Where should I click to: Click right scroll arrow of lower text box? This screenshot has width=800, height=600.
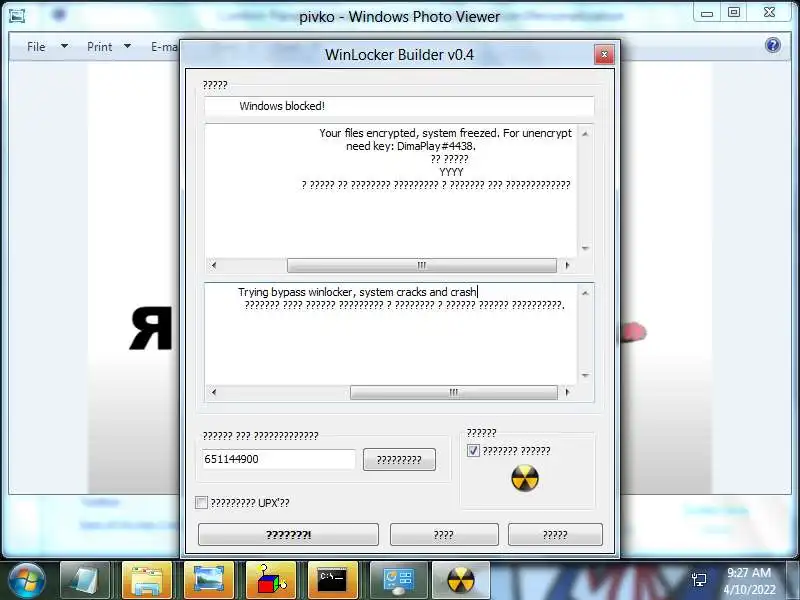point(567,392)
